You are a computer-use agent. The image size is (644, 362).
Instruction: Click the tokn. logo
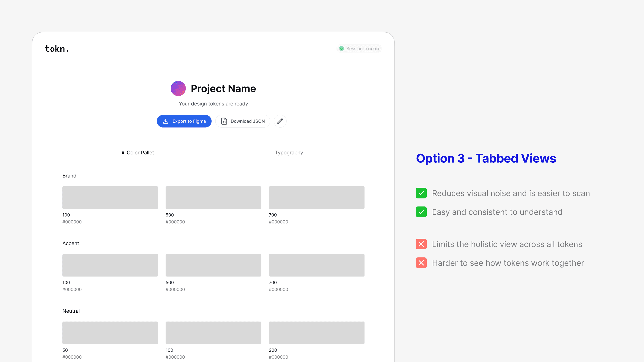pos(57,49)
